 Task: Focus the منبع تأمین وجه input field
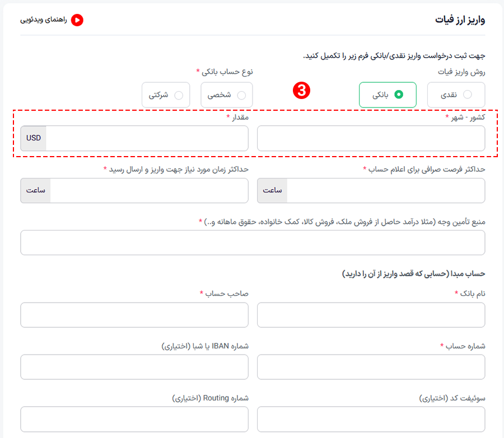253,242
